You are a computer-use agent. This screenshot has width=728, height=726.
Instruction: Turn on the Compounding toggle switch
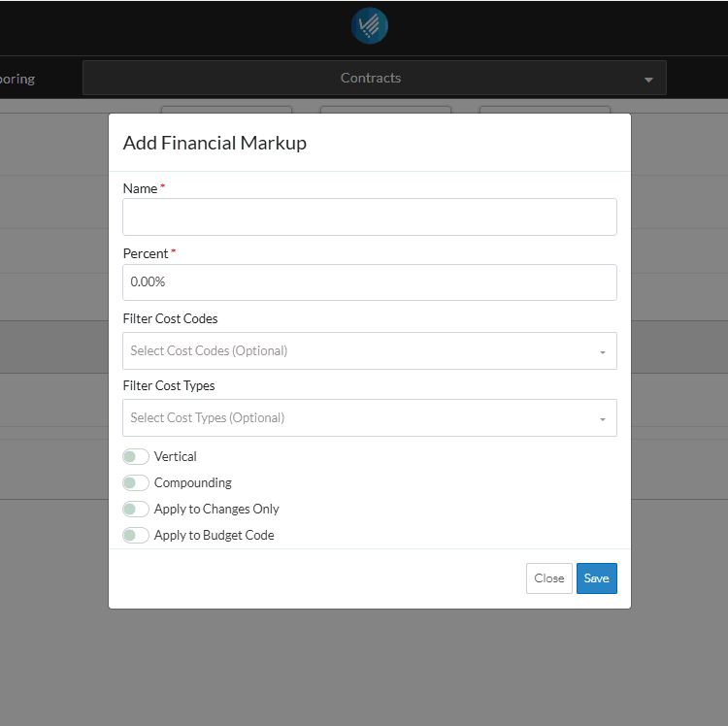pyautogui.click(x=136, y=482)
